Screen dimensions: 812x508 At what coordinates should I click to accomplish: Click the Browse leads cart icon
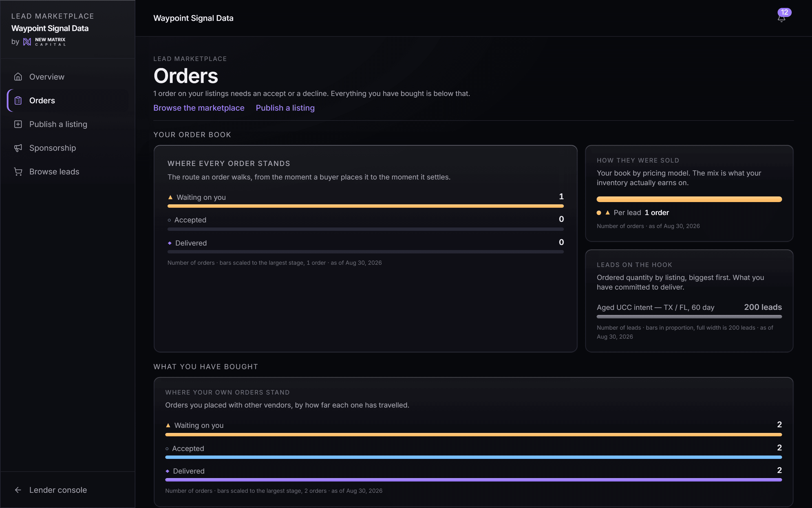(x=18, y=172)
